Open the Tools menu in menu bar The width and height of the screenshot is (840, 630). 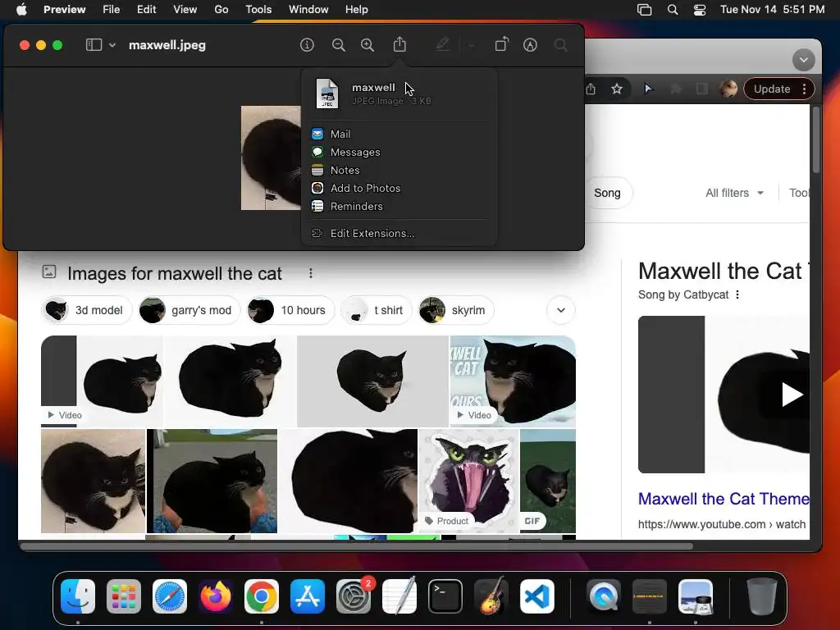click(258, 10)
